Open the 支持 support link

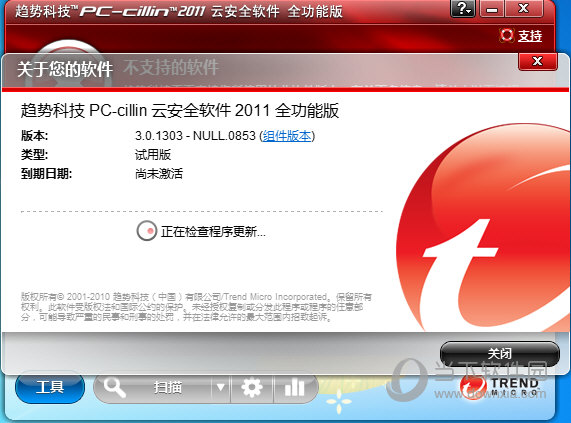[530, 36]
